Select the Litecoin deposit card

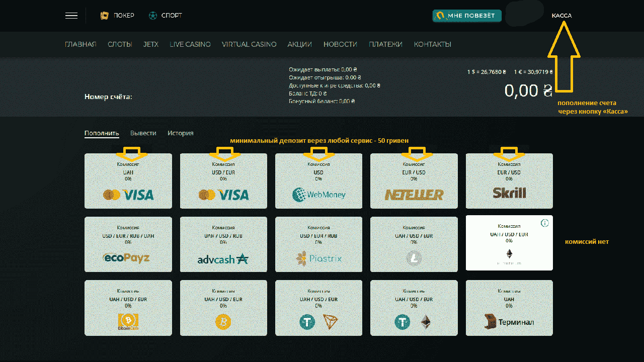pyautogui.click(x=414, y=244)
